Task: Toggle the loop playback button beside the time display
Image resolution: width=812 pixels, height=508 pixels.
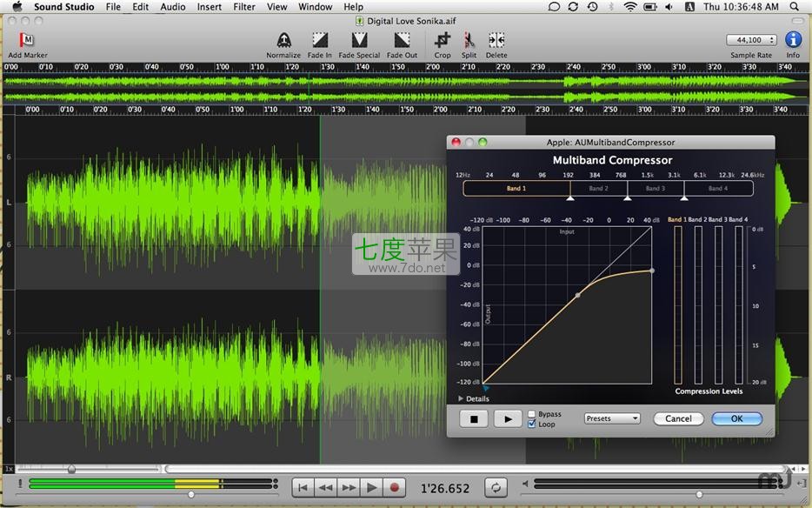Action: 496,488
